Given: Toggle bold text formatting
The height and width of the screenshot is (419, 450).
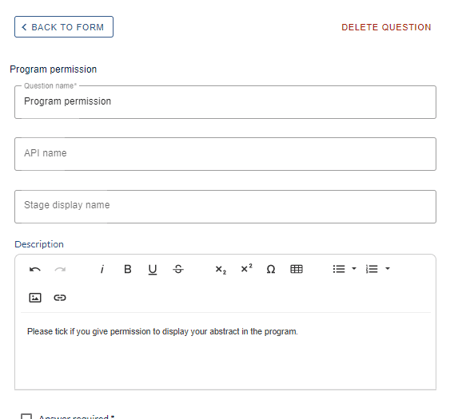Looking at the screenshot, I should point(127,269).
